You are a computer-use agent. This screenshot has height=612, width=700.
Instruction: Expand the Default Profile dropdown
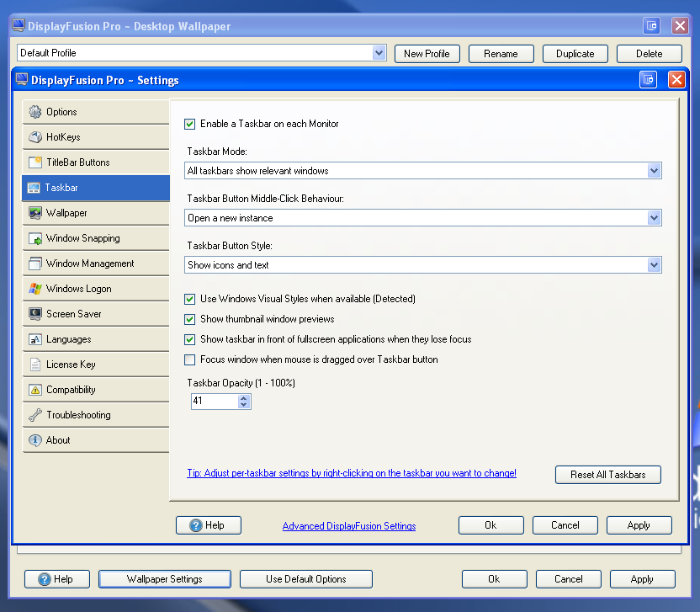(x=383, y=53)
